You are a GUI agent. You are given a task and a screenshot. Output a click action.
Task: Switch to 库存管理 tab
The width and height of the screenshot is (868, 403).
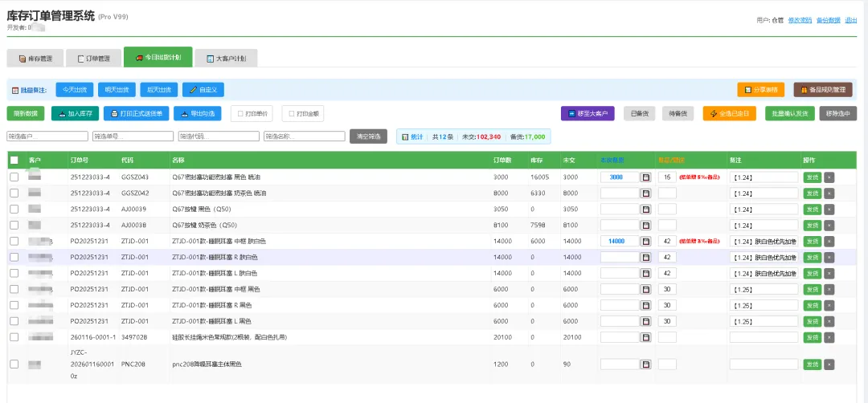pos(35,58)
